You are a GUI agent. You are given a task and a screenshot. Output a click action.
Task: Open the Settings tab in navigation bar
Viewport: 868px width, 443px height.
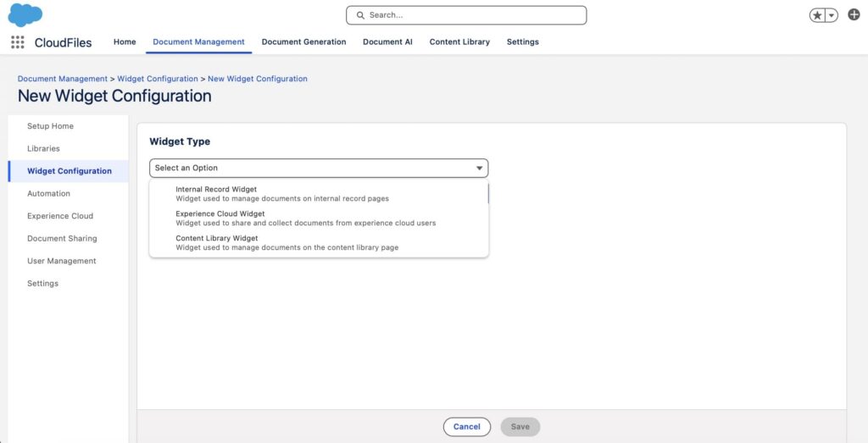(x=522, y=42)
